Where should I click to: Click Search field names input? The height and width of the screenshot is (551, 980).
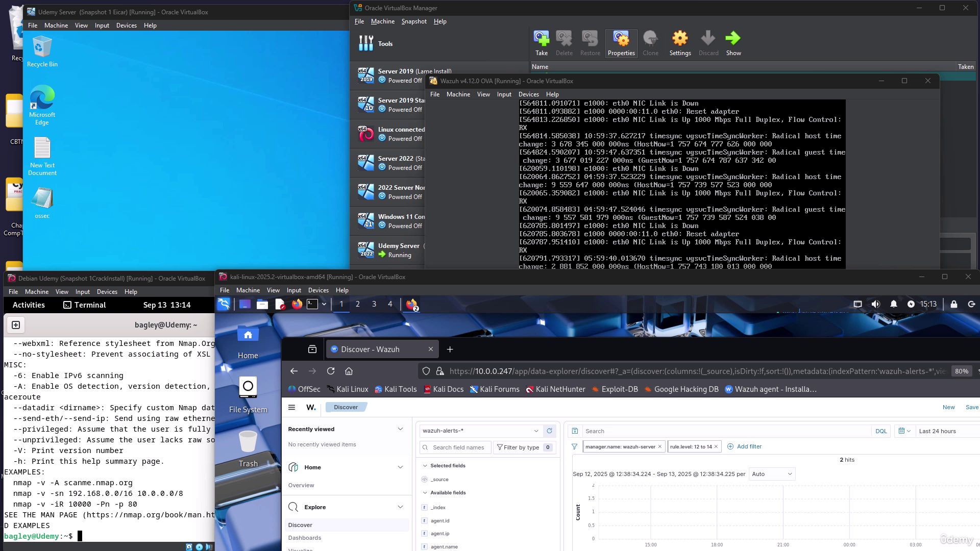pos(455,447)
